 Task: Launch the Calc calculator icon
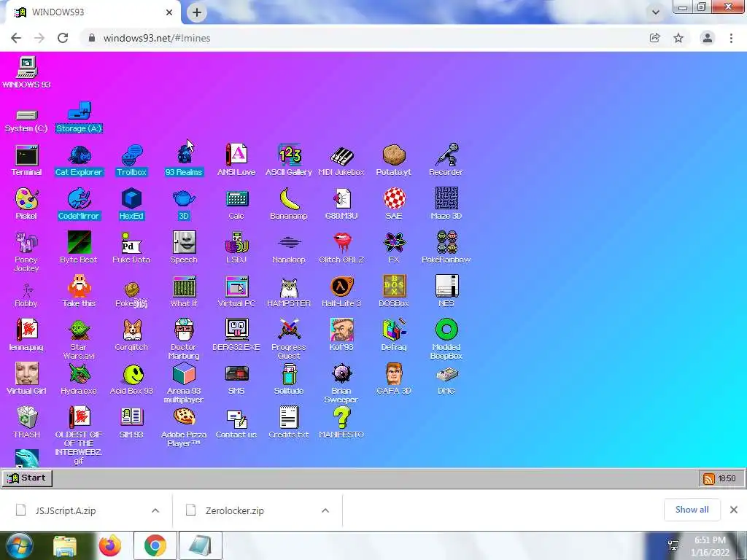[x=236, y=199]
